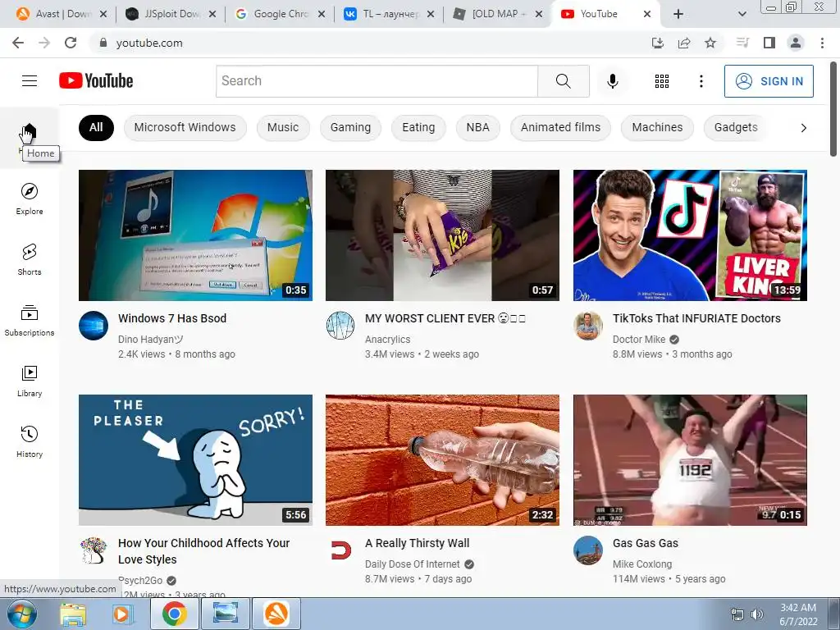The height and width of the screenshot is (630, 840).
Task: Click the Liver King TikTok thumbnail
Action: coord(690,235)
